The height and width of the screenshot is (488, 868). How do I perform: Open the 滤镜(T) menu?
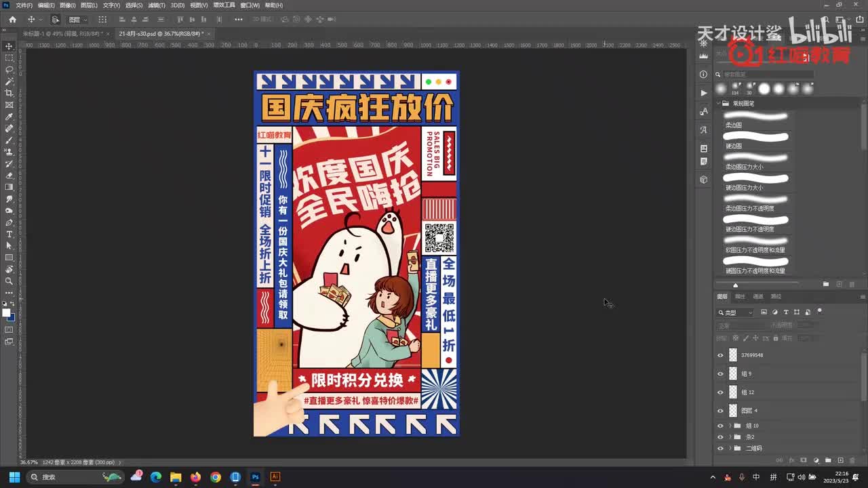click(x=156, y=5)
